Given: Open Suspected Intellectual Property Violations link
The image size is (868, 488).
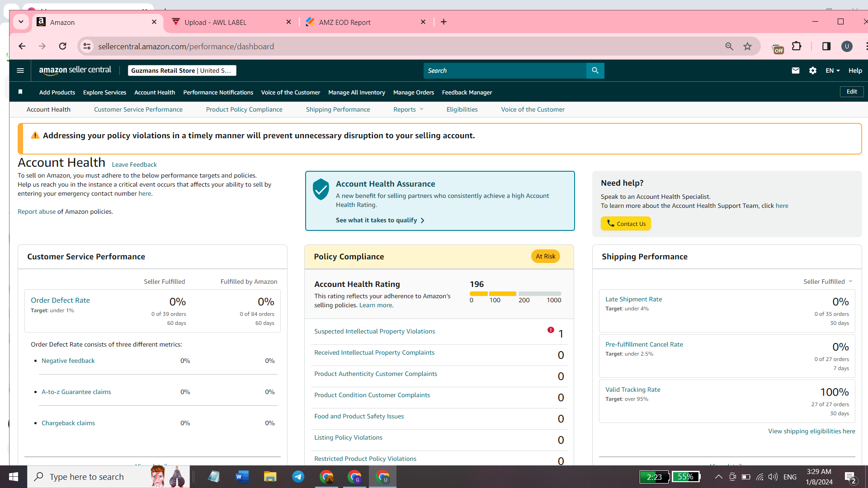Looking at the screenshot, I should click(375, 331).
